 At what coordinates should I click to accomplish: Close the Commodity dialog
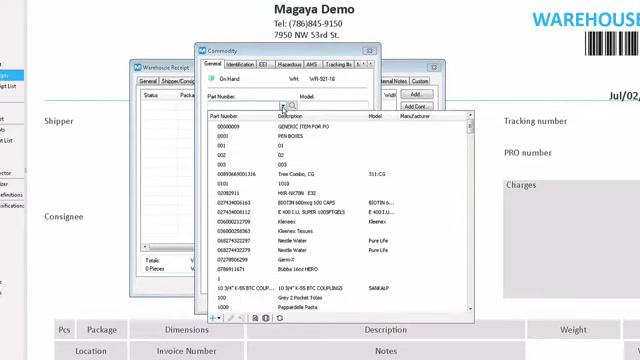point(369,51)
